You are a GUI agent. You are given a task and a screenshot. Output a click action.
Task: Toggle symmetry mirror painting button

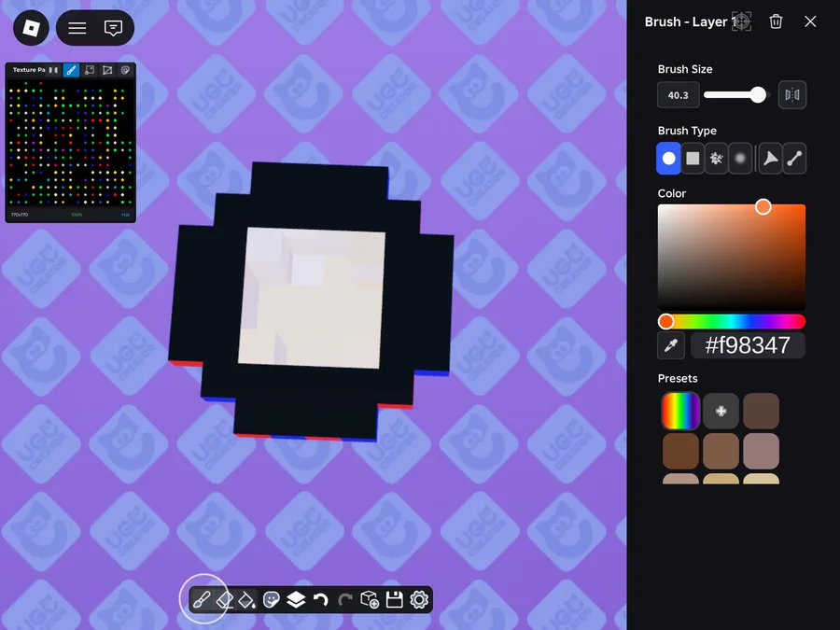pyautogui.click(x=792, y=95)
